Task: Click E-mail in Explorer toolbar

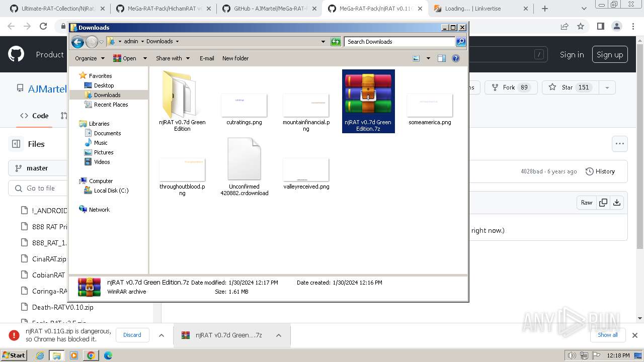Action: [207, 58]
